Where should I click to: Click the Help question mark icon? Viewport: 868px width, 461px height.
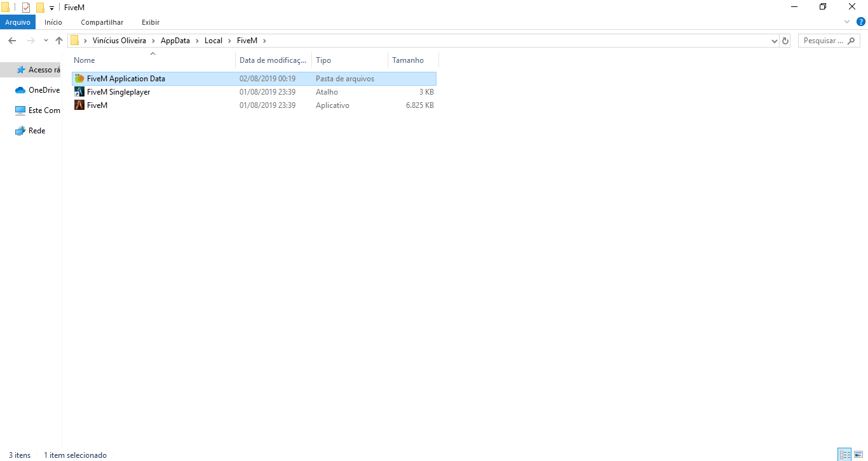coord(862,21)
